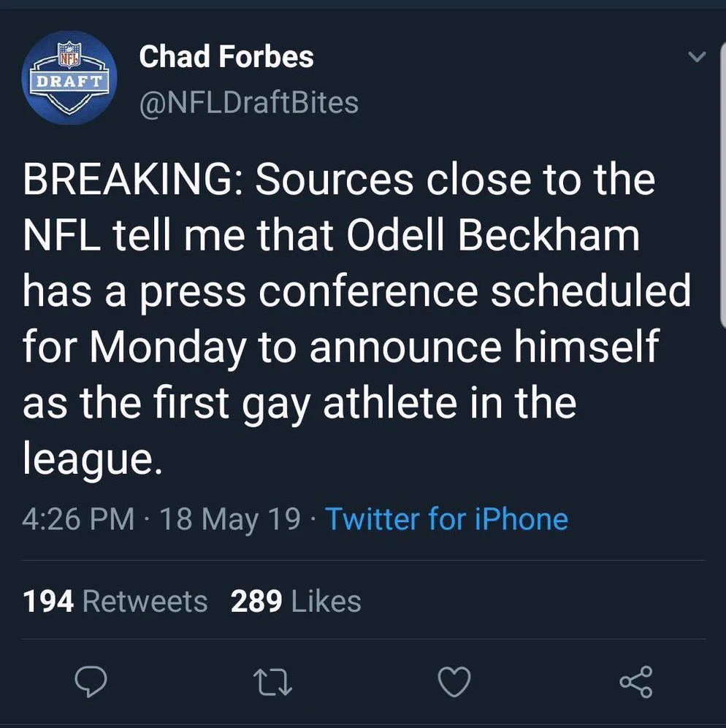Screen dimensions: 726x728
Task: Tap the reply speech bubble icon
Action: pos(91,682)
